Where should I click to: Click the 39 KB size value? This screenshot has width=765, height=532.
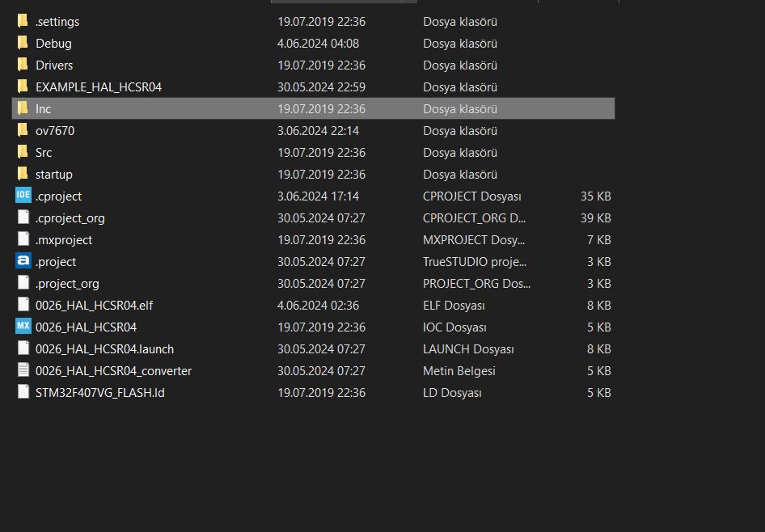[x=595, y=217]
